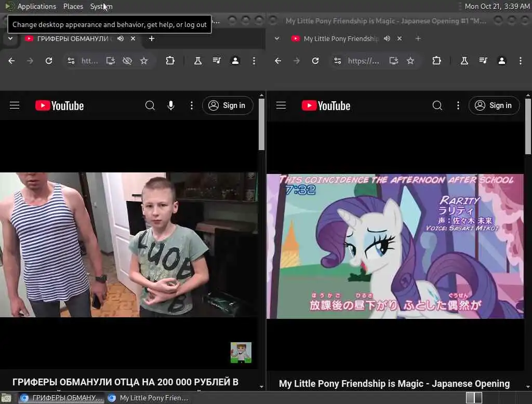Open YouTube guide menu in right window
This screenshot has width=532, height=404.
[x=281, y=105]
